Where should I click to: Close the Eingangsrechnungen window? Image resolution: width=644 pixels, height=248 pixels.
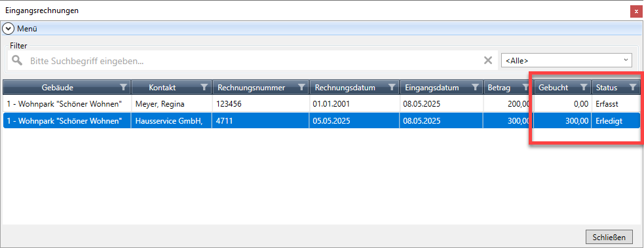tap(636, 12)
